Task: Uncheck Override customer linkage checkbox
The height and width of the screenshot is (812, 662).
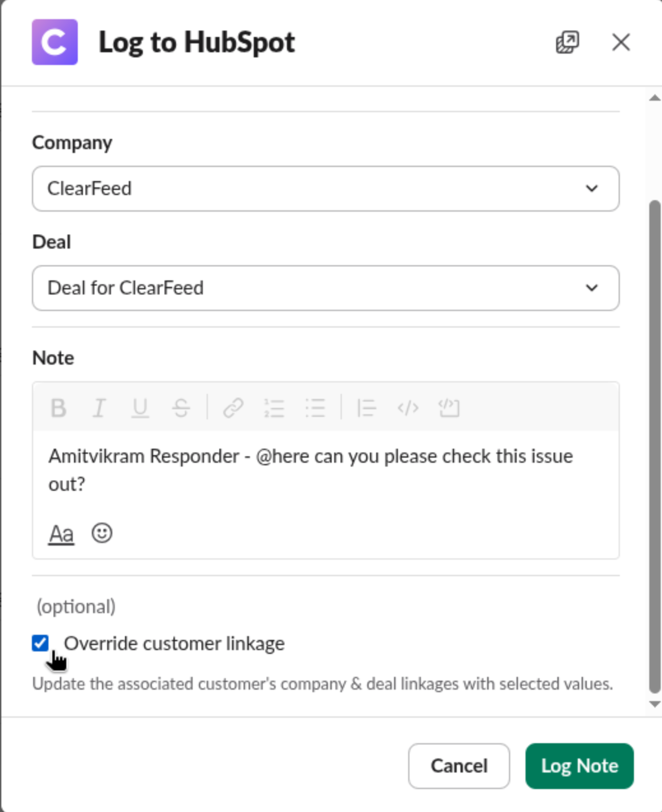Action: (40, 643)
